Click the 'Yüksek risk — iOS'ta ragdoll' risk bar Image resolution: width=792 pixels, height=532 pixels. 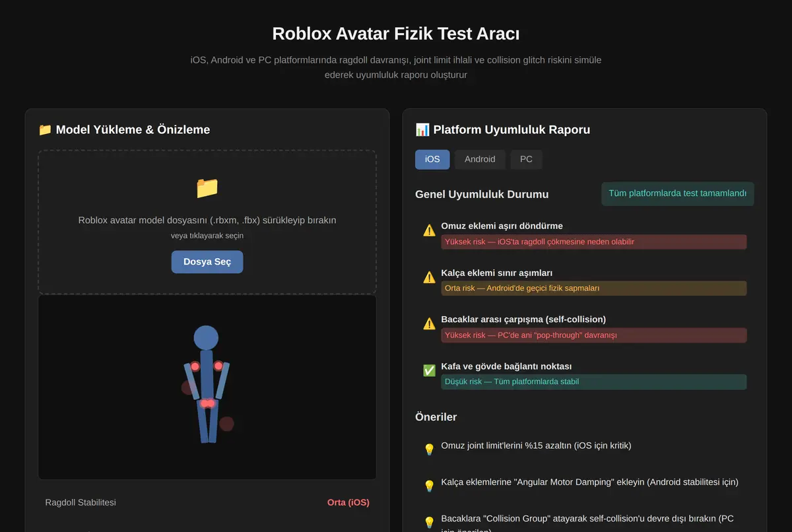click(x=594, y=242)
